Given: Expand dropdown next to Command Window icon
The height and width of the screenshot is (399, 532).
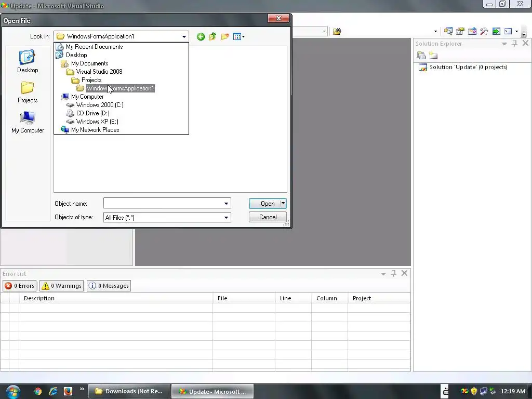Looking at the screenshot, I should (x=517, y=32).
